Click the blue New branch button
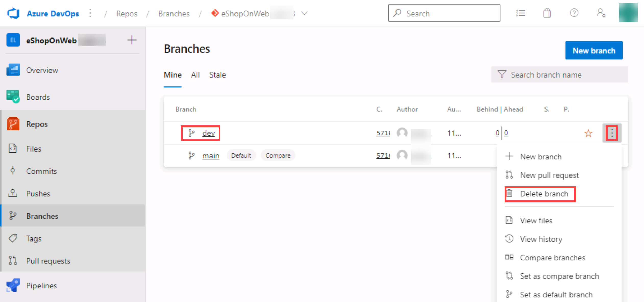Viewport: 644px width, 302px height. [x=594, y=50]
